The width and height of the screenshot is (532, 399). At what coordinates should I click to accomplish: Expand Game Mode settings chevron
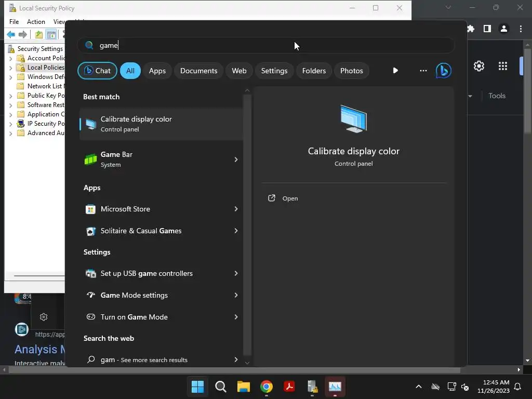pos(236,295)
